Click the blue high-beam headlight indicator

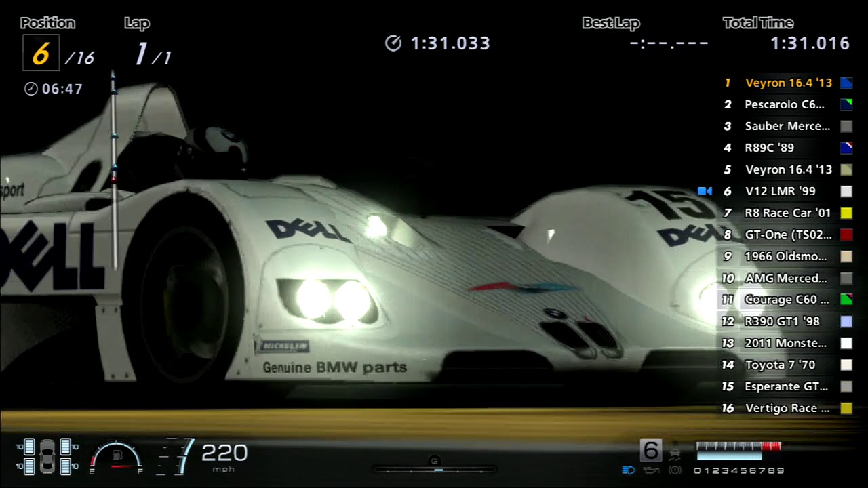629,470
